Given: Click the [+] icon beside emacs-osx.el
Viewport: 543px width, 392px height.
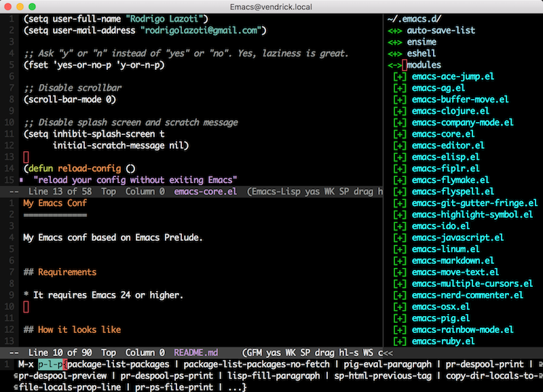Looking at the screenshot, I should click(400, 307).
